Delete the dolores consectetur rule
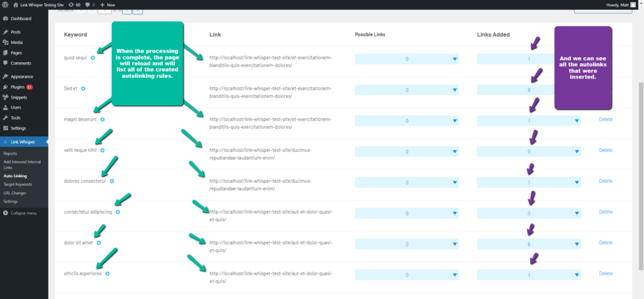644x299 pixels. [606, 181]
